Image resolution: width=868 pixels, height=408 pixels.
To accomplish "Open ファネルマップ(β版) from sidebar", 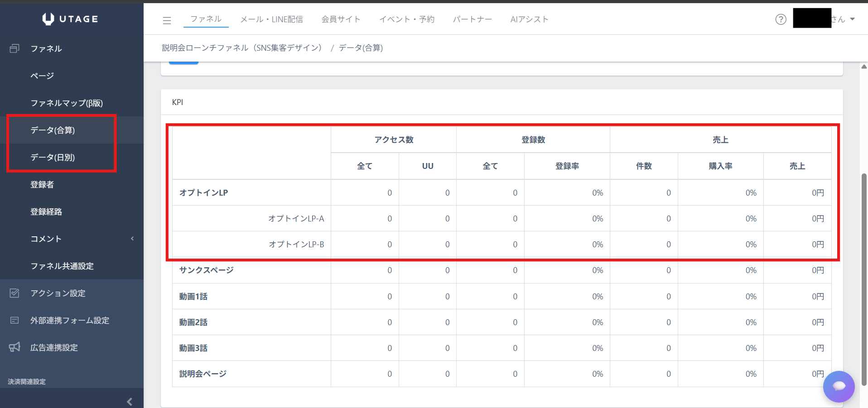I will 67,103.
